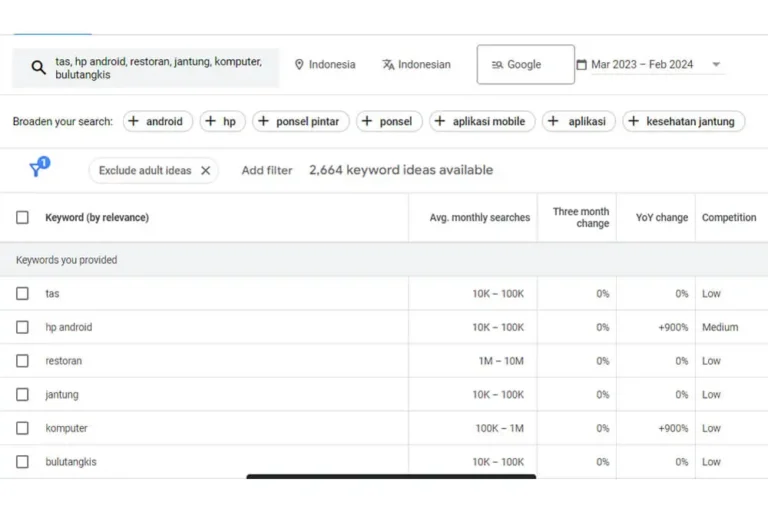
Task: Check the 'bulutangkis' keyword checkbox
Action: coord(22,462)
